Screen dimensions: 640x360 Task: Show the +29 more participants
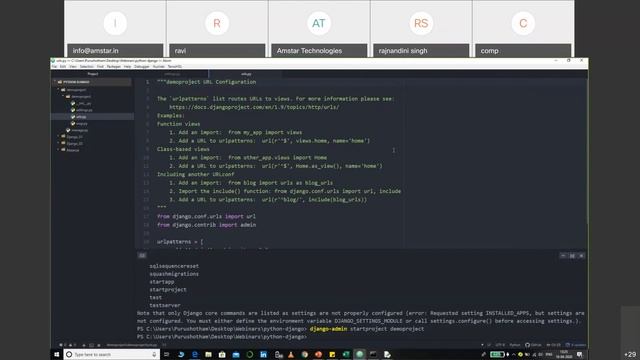pos(630,354)
